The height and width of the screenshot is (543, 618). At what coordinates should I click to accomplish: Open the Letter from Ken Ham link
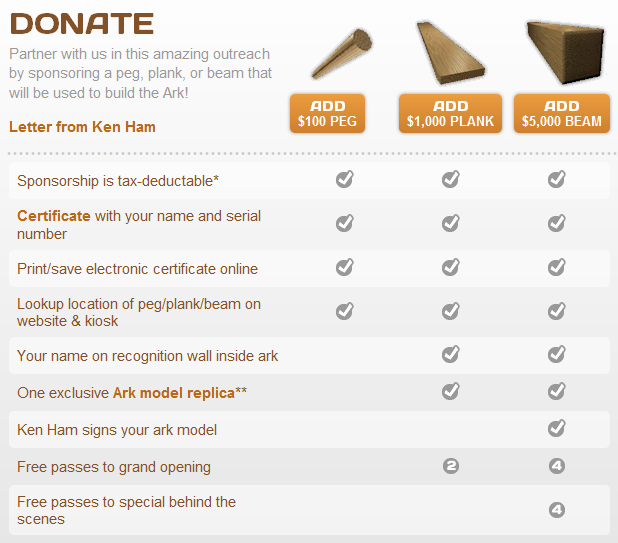(x=82, y=127)
